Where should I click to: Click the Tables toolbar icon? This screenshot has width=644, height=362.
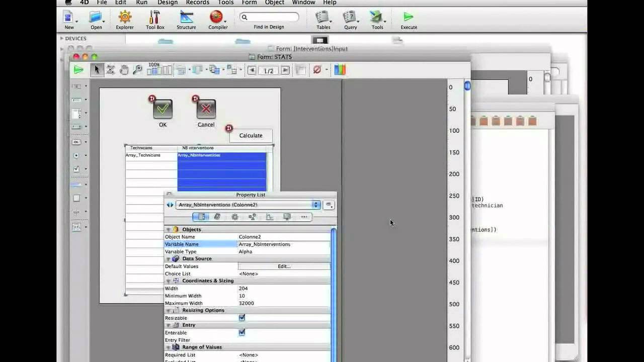323,17
